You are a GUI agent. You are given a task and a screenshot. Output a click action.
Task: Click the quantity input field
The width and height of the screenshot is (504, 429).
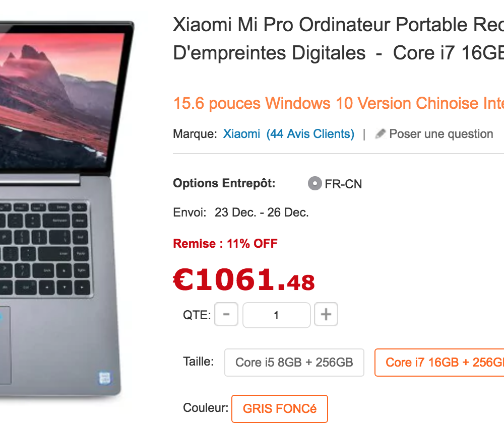276,315
